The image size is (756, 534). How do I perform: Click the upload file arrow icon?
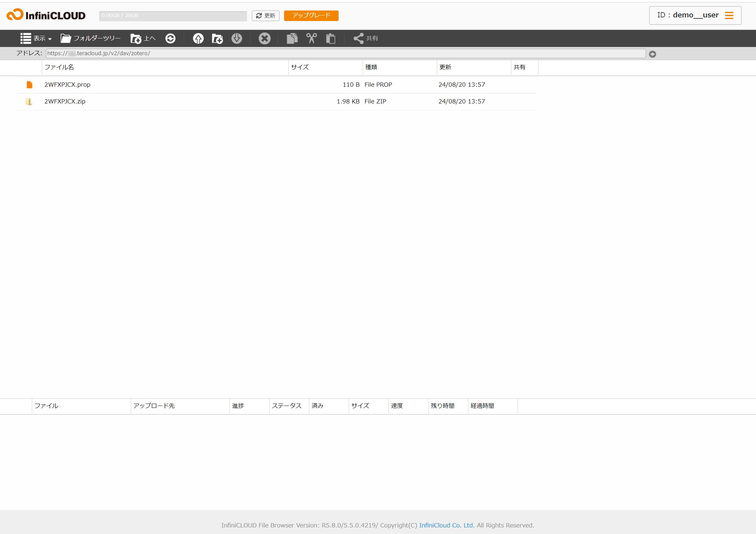point(198,38)
